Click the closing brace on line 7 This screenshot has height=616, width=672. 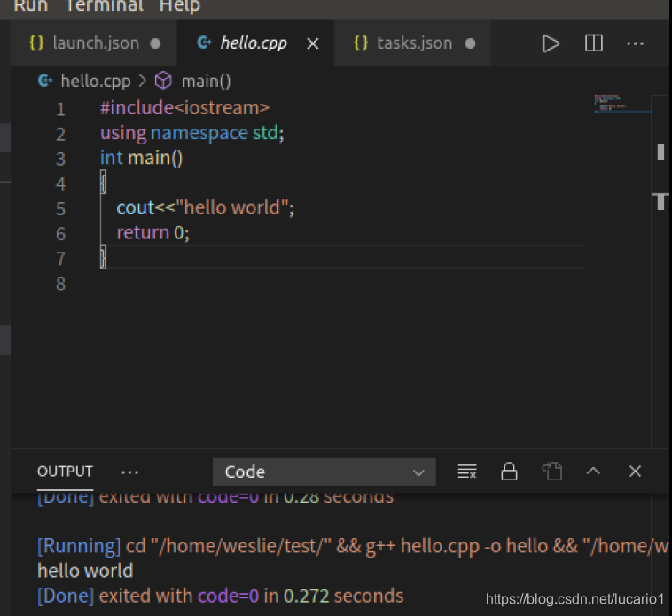[x=104, y=257]
